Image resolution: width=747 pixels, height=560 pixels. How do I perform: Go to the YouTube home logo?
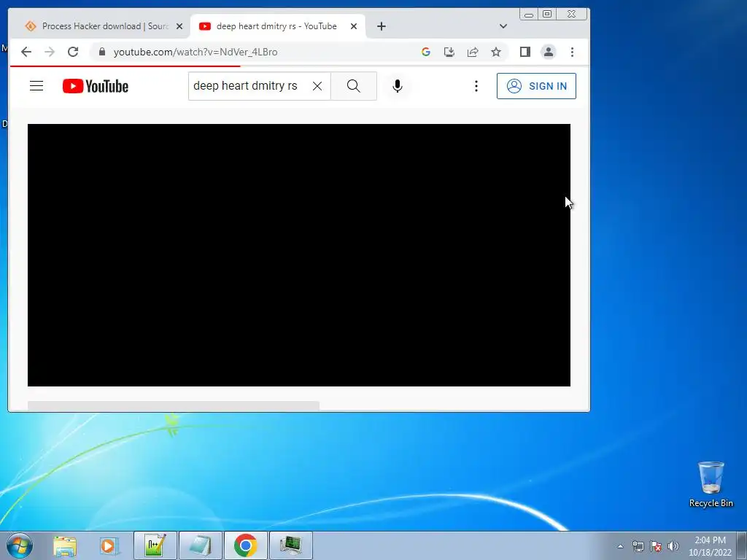[x=96, y=86]
